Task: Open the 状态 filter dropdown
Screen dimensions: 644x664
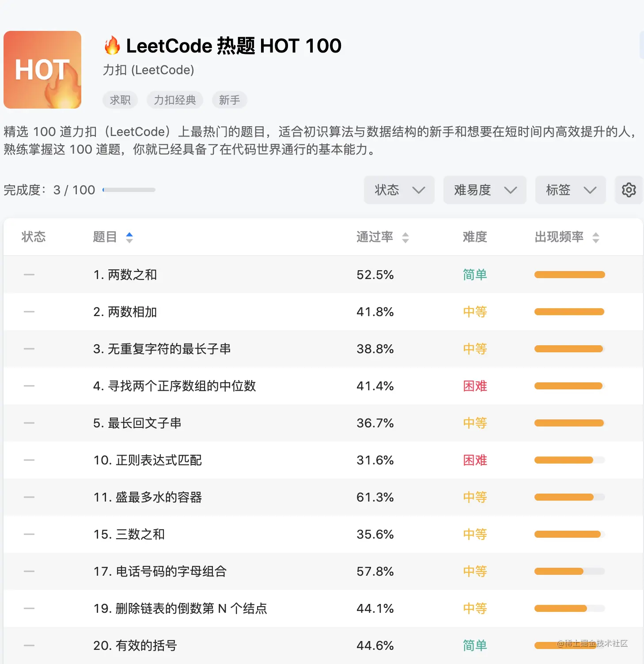Action: 399,190
